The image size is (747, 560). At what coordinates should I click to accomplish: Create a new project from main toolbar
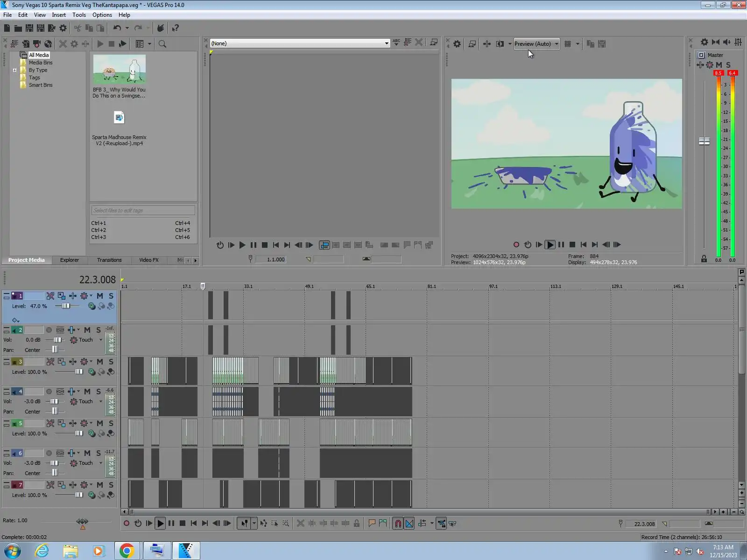coord(7,28)
